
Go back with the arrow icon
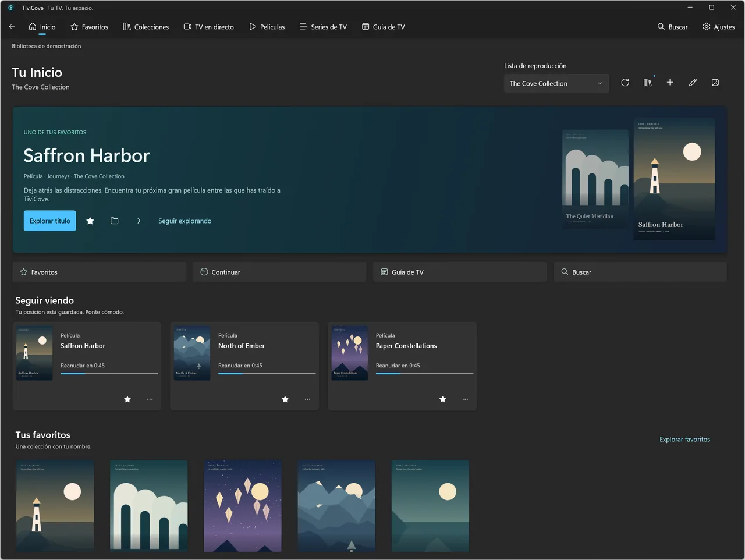pyautogui.click(x=12, y=27)
